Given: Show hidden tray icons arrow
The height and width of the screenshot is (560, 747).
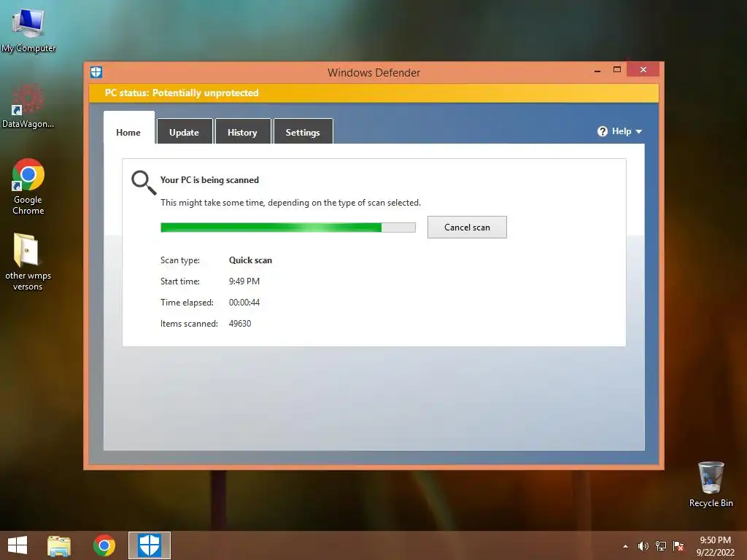Looking at the screenshot, I should coord(625,546).
